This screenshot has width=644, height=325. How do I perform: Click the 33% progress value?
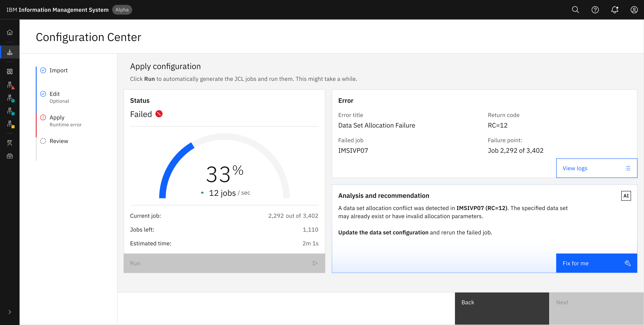[x=224, y=174]
